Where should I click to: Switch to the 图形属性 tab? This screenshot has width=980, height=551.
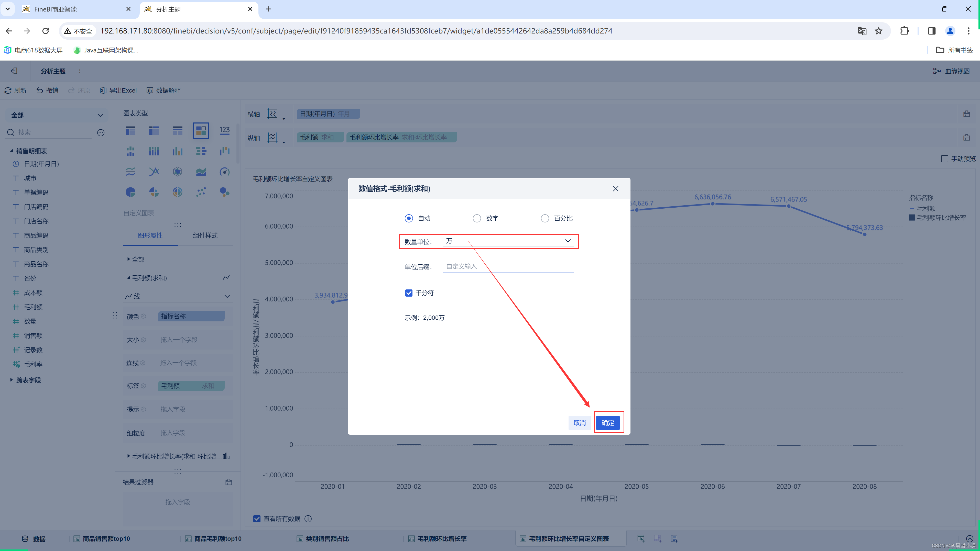150,235
